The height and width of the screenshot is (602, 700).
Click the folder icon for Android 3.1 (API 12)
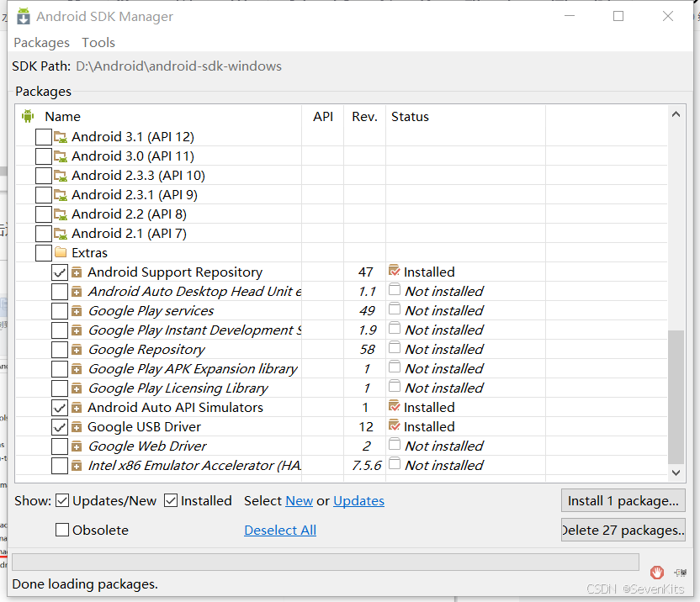61,136
